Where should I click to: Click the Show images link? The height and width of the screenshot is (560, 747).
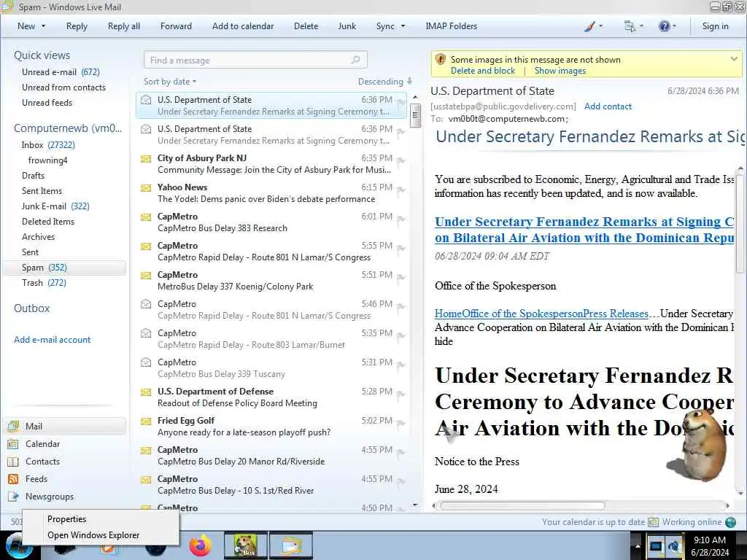pyautogui.click(x=560, y=71)
